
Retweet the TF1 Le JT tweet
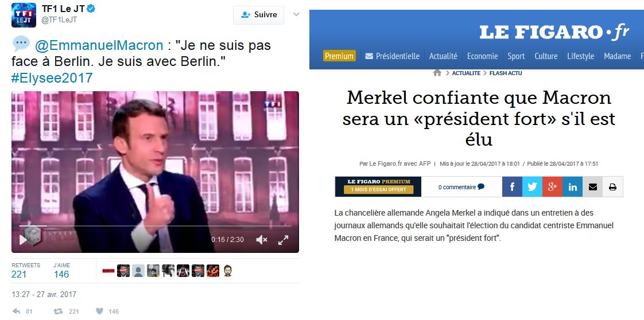coord(59,311)
